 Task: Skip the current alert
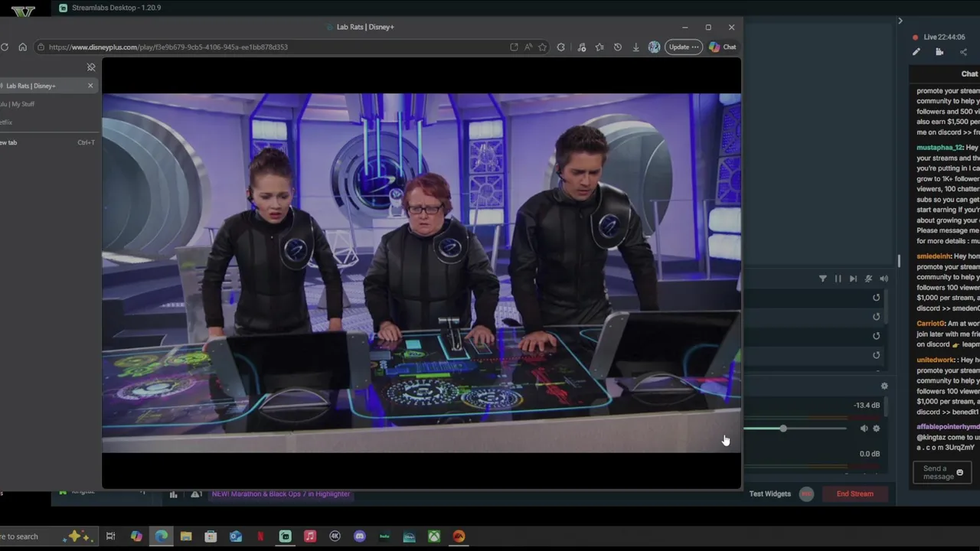(x=853, y=279)
